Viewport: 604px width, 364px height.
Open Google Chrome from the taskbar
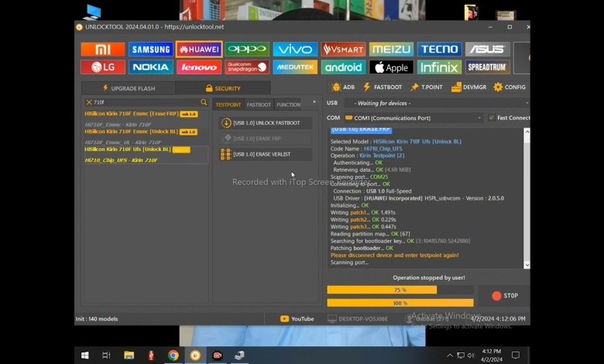(173, 355)
